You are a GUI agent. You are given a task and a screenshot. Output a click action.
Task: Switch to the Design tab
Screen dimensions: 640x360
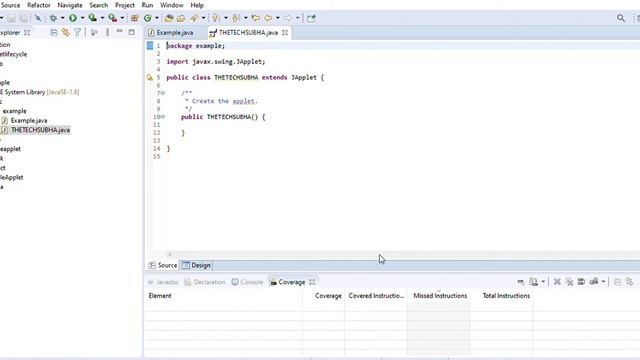coord(197,265)
